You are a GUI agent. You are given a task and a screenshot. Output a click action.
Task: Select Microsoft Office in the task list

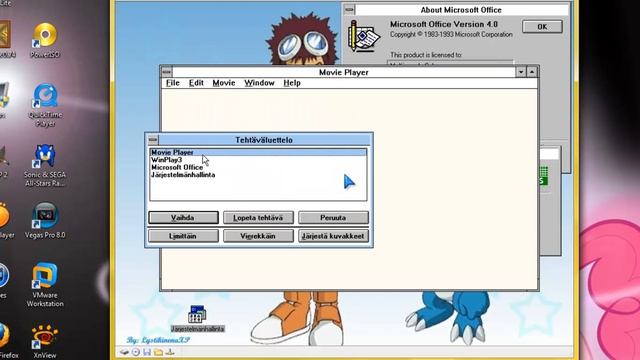(258, 167)
